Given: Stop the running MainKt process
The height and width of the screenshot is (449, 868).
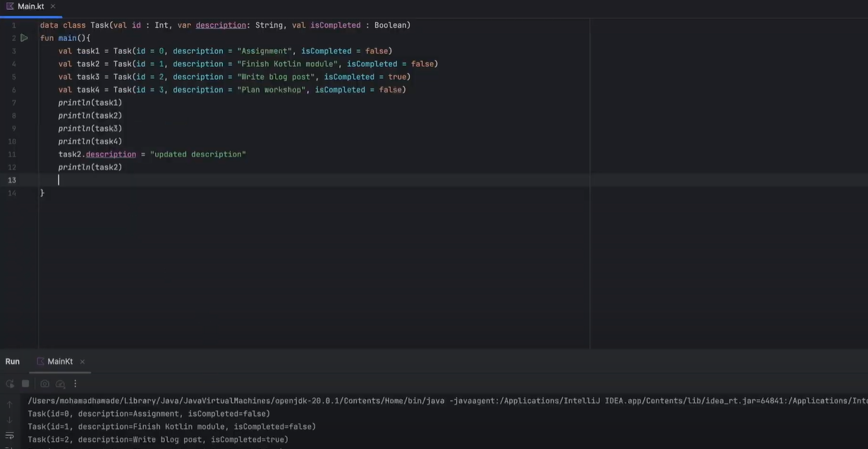Looking at the screenshot, I should coord(25,383).
